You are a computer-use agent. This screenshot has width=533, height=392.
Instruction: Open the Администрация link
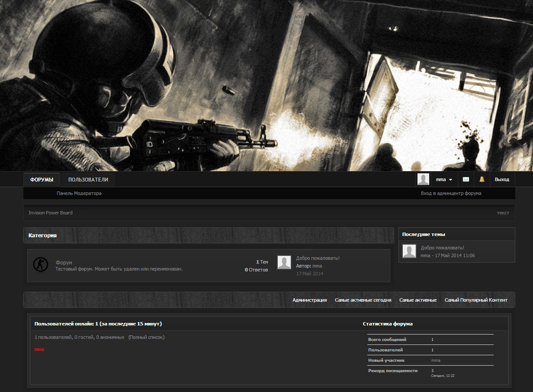click(310, 300)
